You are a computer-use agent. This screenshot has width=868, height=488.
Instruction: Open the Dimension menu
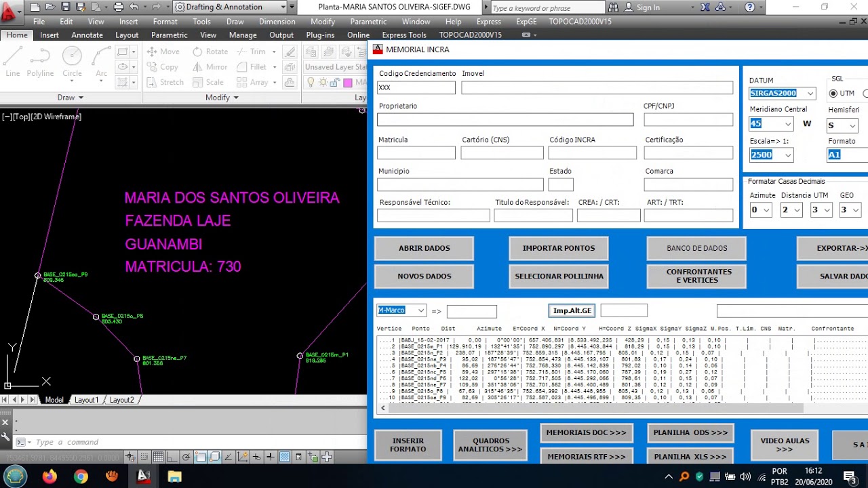coord(277,22)
